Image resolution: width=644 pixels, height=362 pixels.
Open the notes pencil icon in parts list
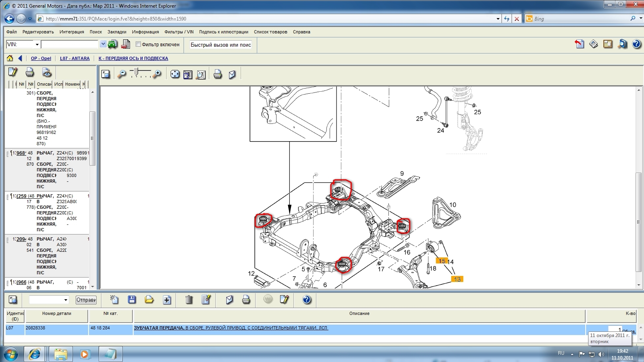[x=13, y=72]
